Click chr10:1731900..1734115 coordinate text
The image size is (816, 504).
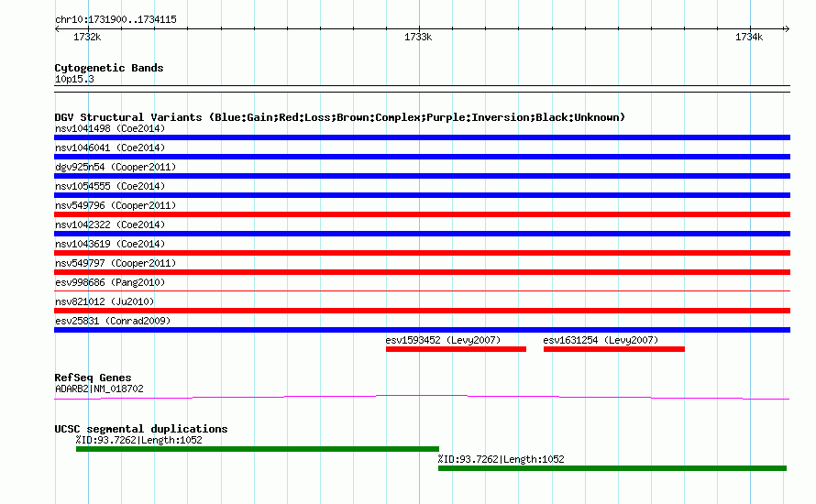tap(116, 19)
